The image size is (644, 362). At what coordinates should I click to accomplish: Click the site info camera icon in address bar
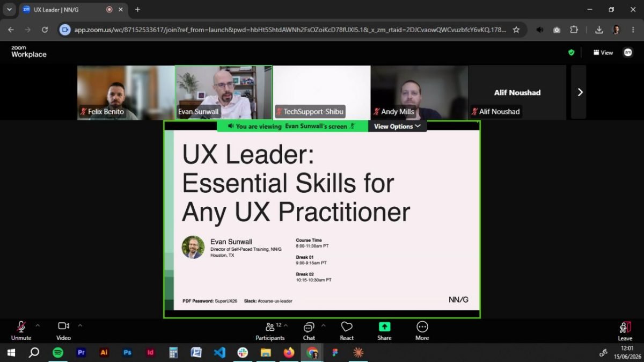coord(65,30)
